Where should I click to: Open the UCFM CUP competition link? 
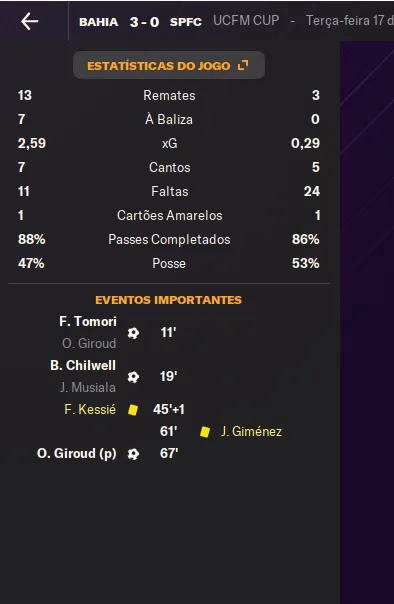pyautogui.click(x=246, y=20)
